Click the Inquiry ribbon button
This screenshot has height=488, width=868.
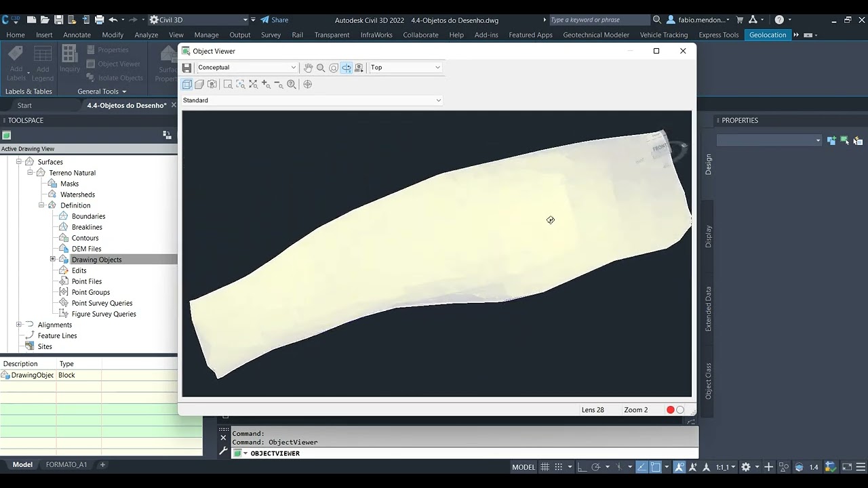[x=70, y=59]
